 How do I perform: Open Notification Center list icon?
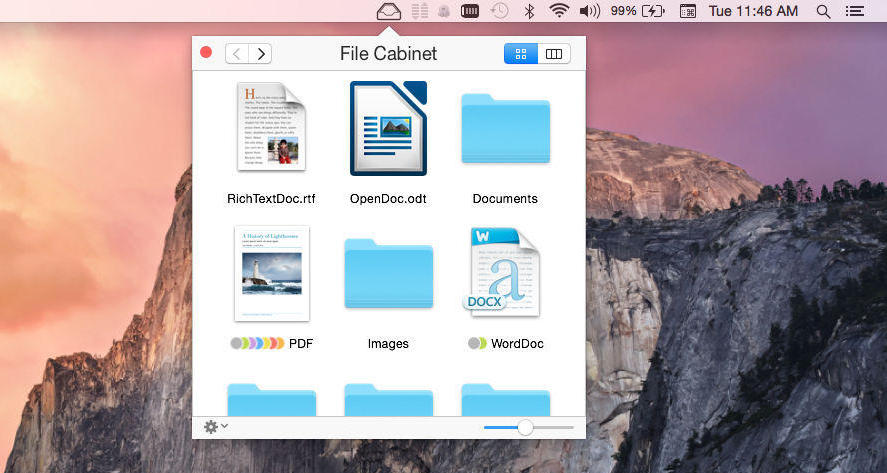pos(854,11)
